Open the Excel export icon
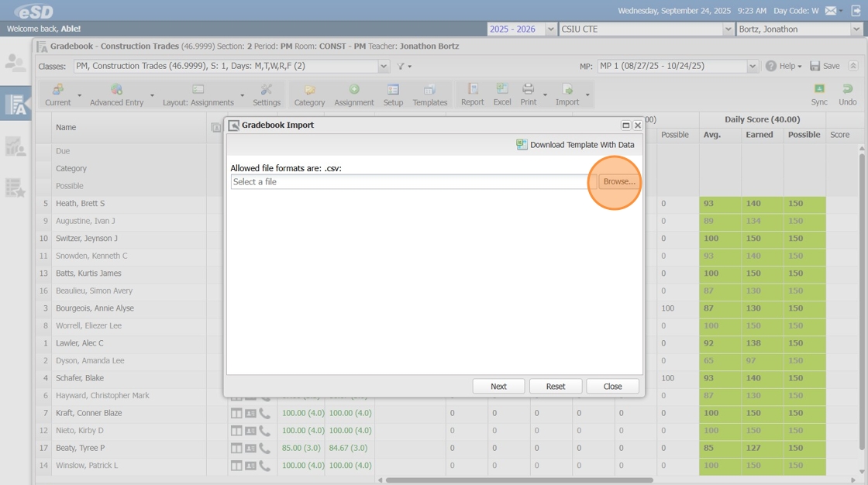The width and height of the screenshot is (868, 485). 502,95
